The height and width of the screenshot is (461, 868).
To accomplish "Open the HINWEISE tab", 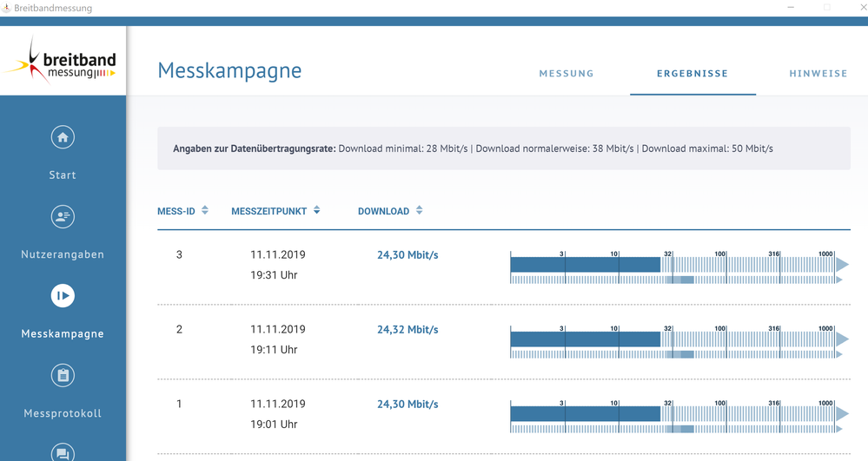I will 818,73.
